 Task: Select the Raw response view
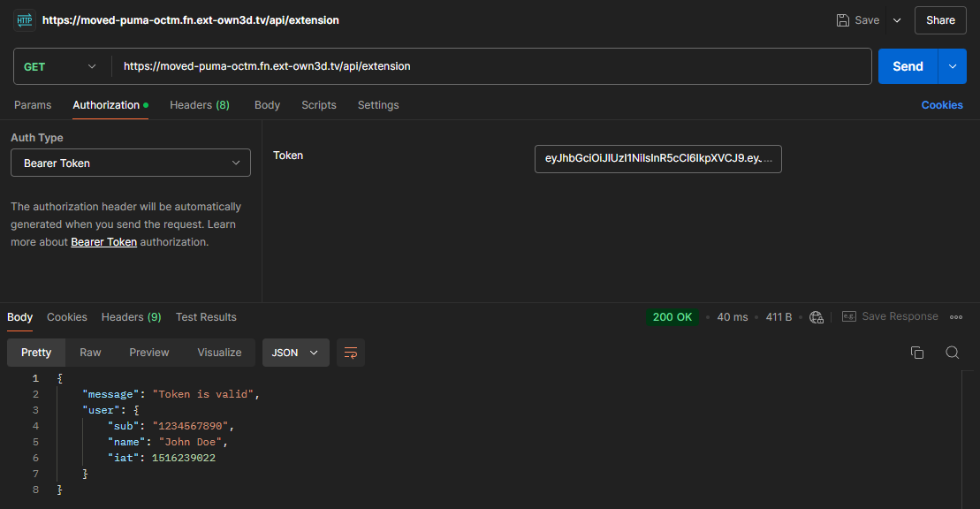(90, 353)
